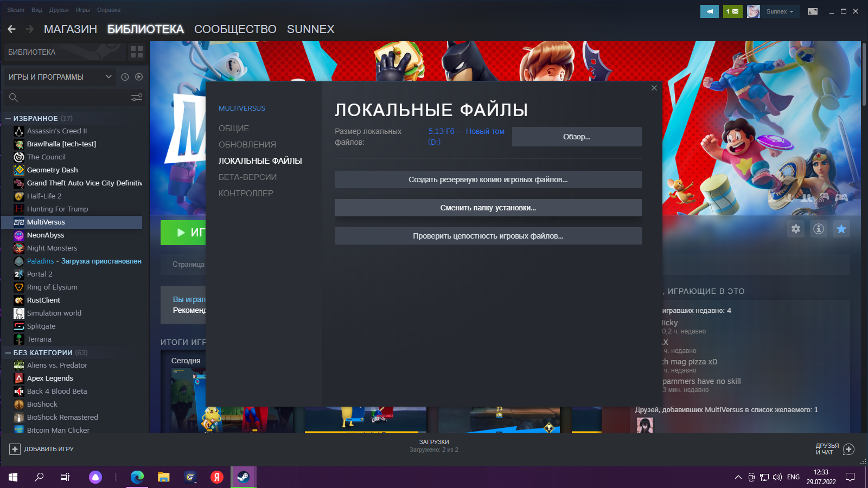The image size is (868, 488).
Task: Open the Steam menu
Action: 16,10
